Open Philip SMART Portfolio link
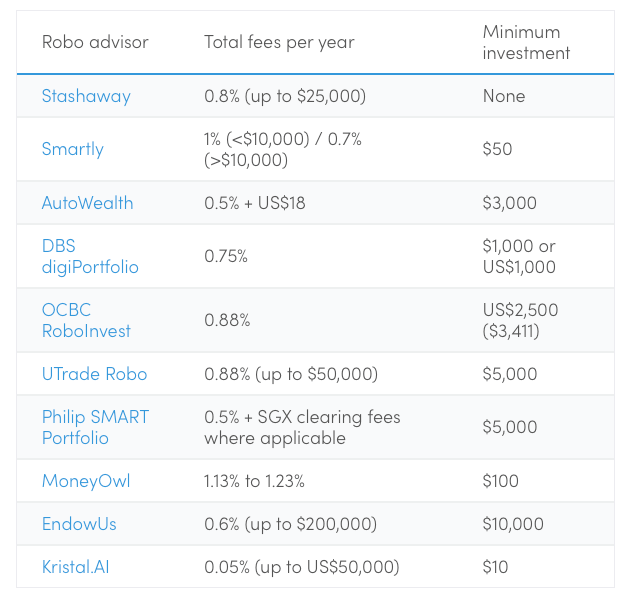Image resolution: width=622 pixels, height=602 pixels. click(x=95, y=427)
